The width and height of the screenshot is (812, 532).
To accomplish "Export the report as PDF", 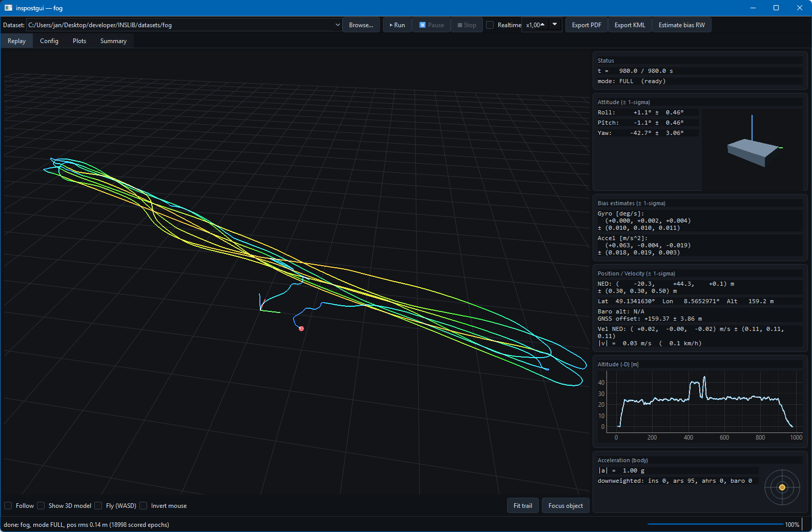I will [586, 25].
